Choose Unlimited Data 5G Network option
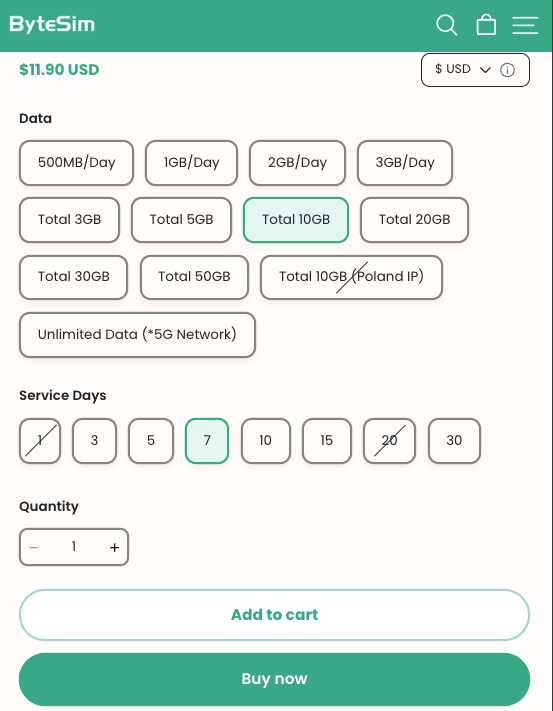Screen dimensions: 553x711 (137, 335)
